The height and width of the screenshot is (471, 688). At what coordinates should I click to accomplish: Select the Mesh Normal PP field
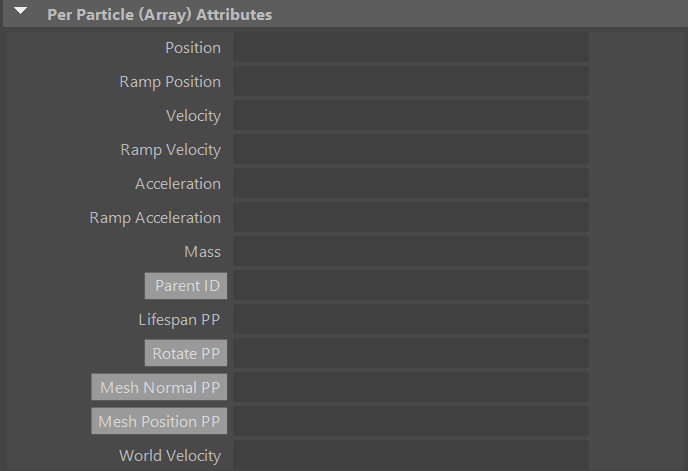click(x=410, y=388)
